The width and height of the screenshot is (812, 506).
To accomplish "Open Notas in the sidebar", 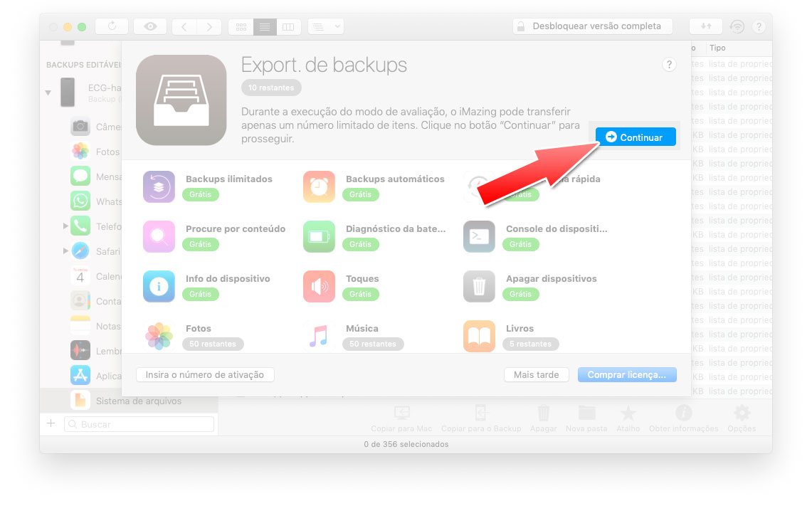I will [x=96, y=326].
